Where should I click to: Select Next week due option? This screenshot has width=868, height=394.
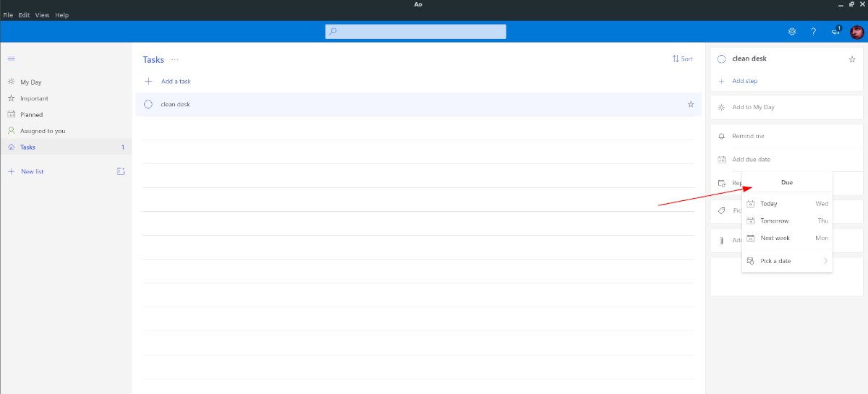coord(787,238)
